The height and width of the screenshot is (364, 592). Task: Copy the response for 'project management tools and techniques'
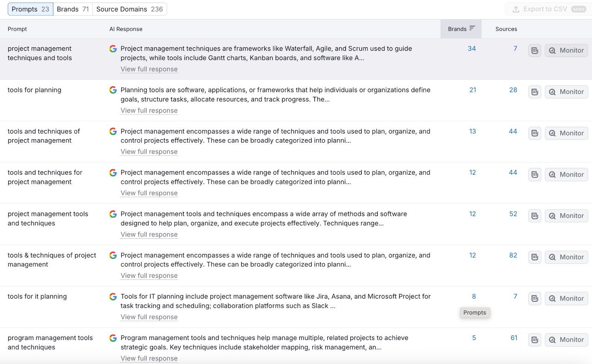click(534, 216)
